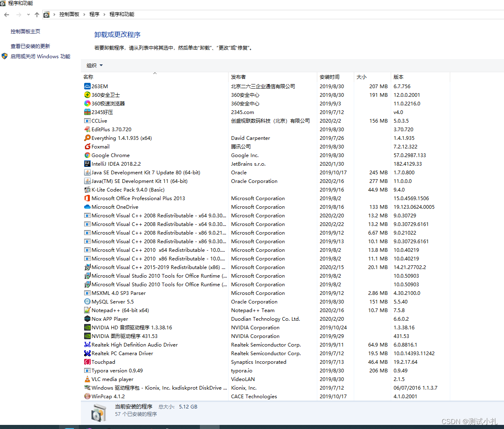Click the 程序 breadcrumb segment
Viewport: 504px width, 429px height.
94,14
